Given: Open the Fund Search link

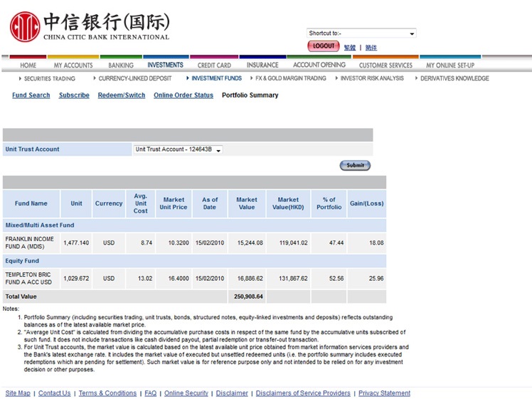Looking at the screenshot, I should point(31,95).
